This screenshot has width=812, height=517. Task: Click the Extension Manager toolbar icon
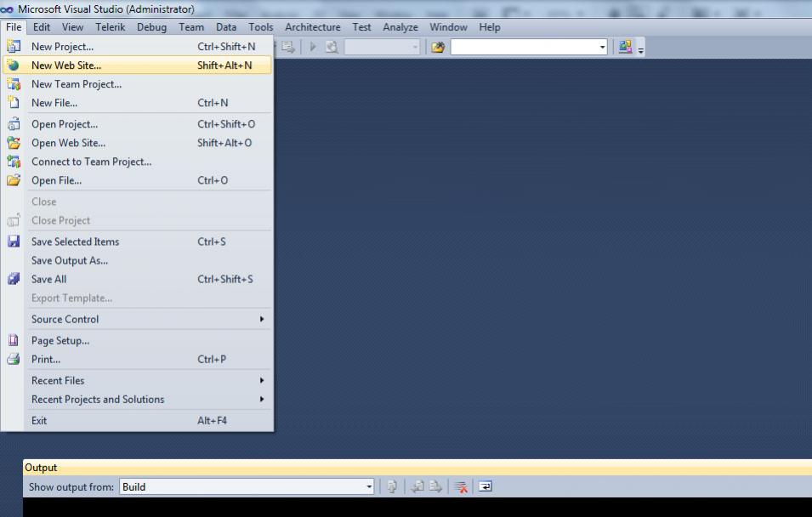coord(625,47)
